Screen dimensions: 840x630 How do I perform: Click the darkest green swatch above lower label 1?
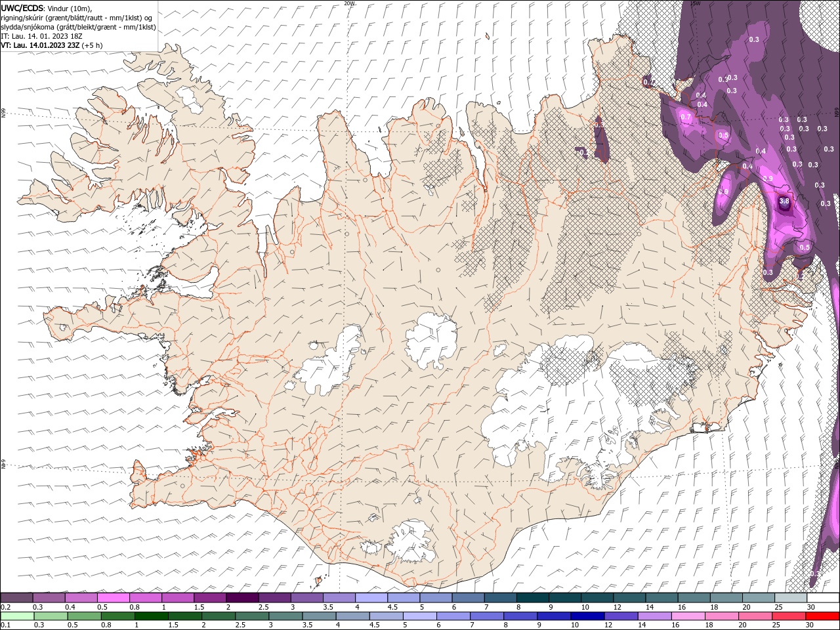151,616
